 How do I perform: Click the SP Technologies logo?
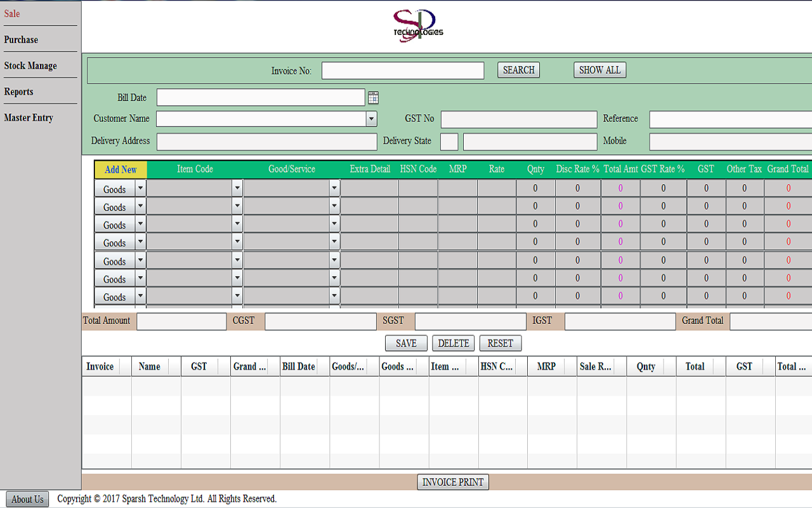point(417,27)
